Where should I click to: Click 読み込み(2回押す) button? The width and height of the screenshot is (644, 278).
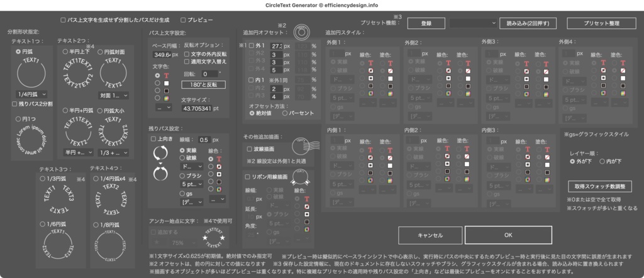[x=528, y=23]
